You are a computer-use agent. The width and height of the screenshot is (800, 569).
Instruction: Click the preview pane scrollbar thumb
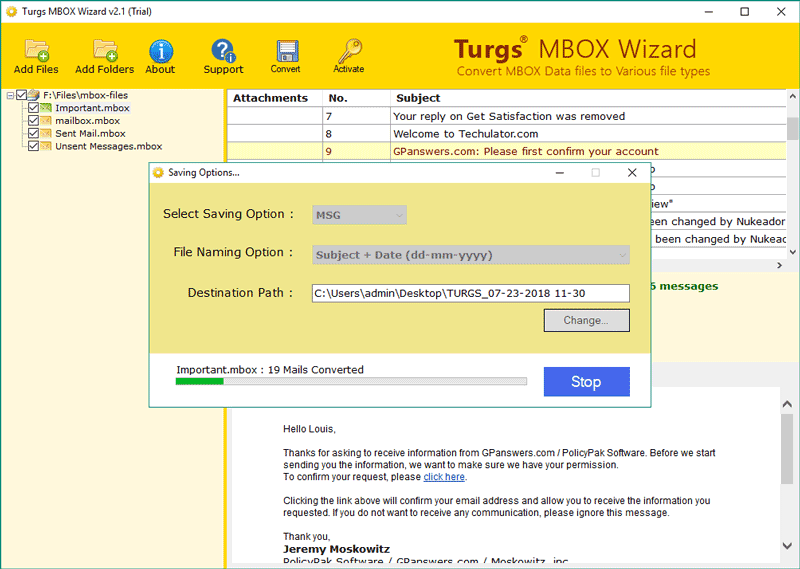tap(787, 449)
